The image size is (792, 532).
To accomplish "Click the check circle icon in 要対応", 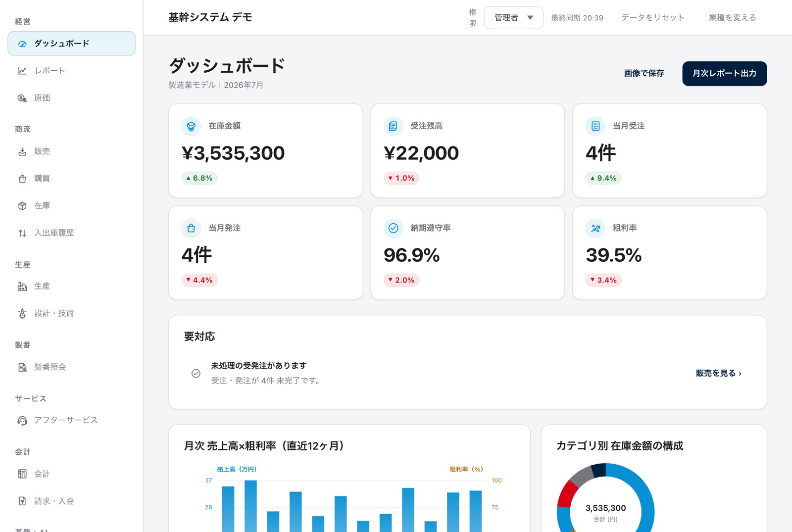I will [196, 373].
